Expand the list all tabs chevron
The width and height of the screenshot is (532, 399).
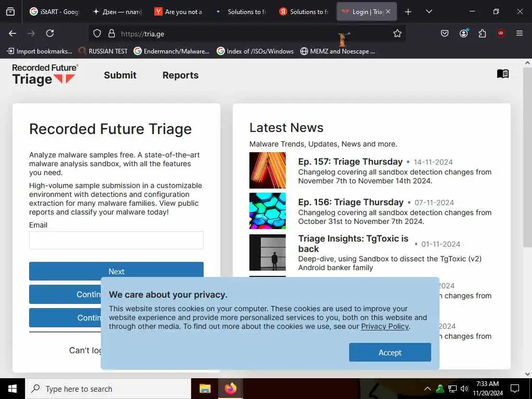(x=429, y=11)
